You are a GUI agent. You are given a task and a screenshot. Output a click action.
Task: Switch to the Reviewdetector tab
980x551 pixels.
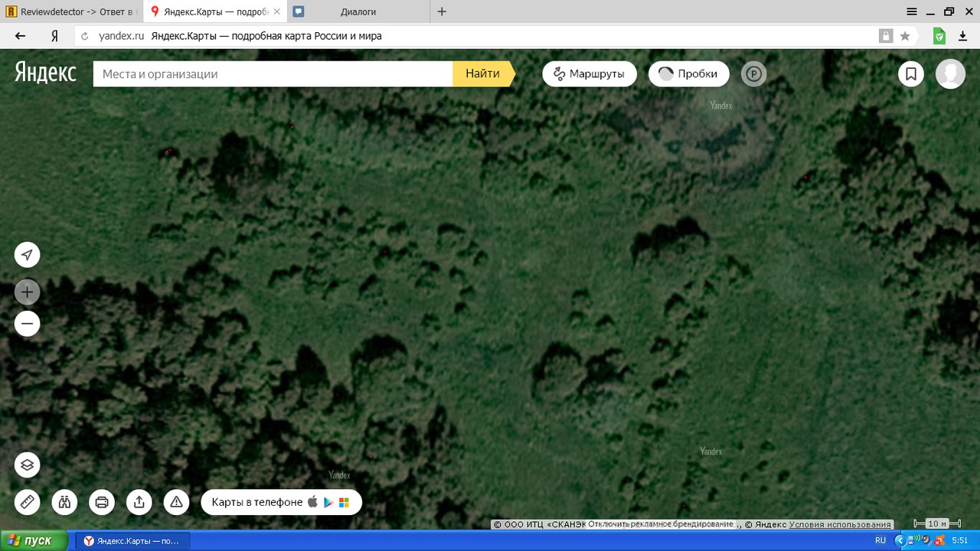pos(70,11)
